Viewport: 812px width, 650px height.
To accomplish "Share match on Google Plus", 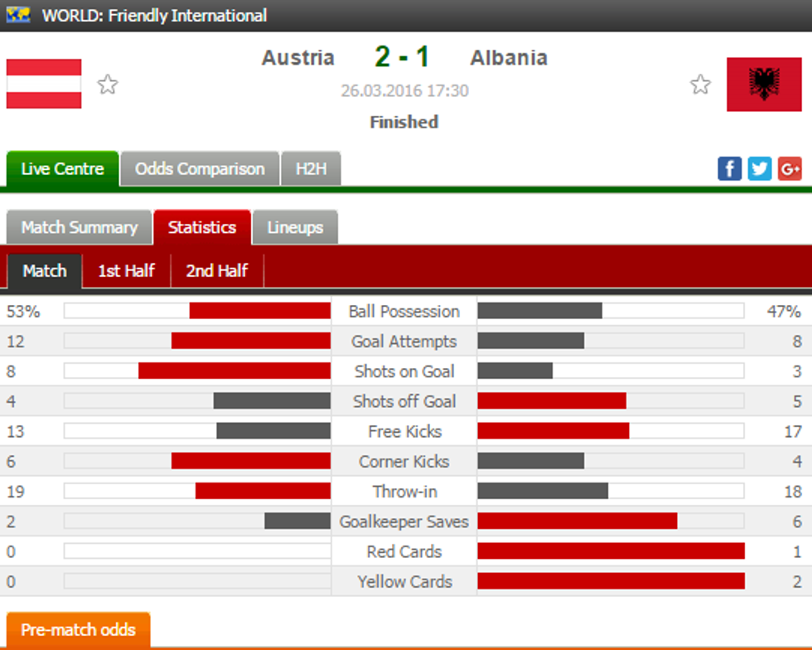I will point(789,168).
